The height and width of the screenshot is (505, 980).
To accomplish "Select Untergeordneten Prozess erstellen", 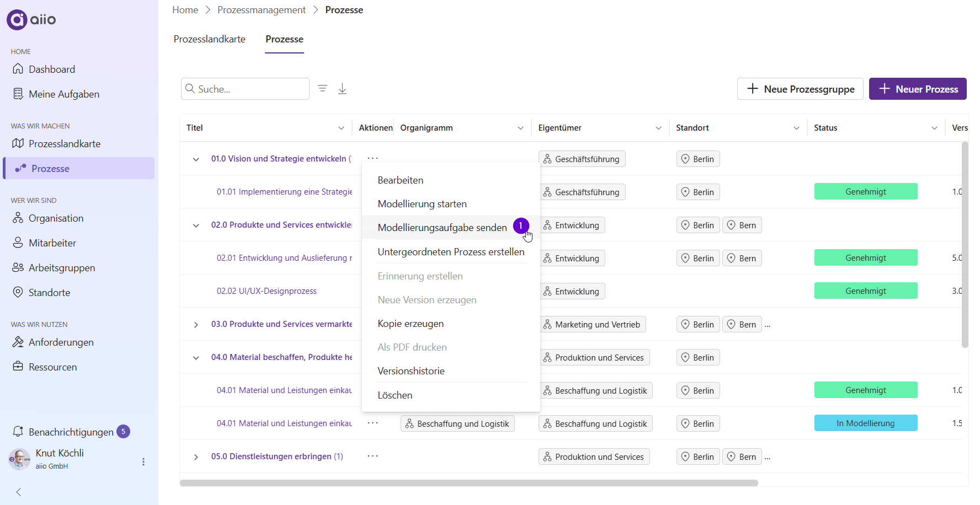I will 451,252.
